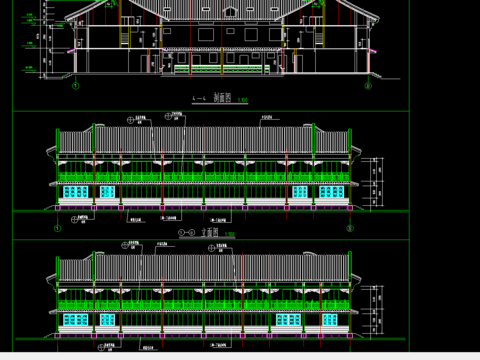480x360 pixels.
Task: Click the green scale text beside 立面图
Action: pos(230,234)
